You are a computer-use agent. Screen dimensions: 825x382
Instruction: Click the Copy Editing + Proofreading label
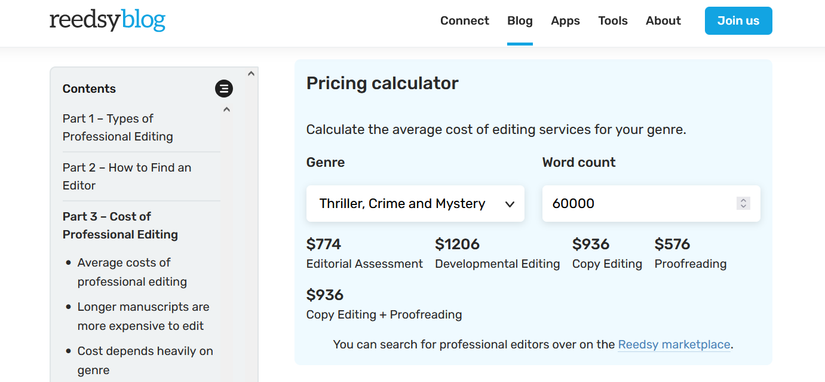coord(384,315)
